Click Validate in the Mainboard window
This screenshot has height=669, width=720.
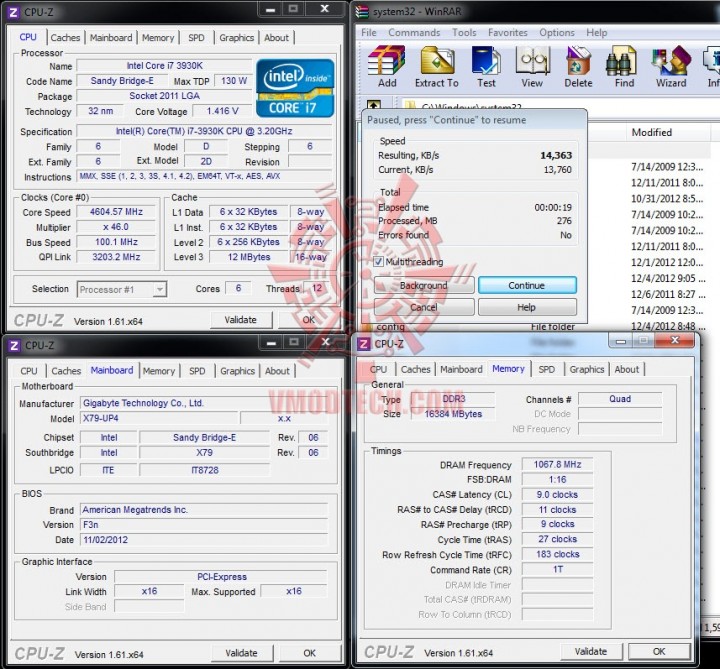[242, 653]
